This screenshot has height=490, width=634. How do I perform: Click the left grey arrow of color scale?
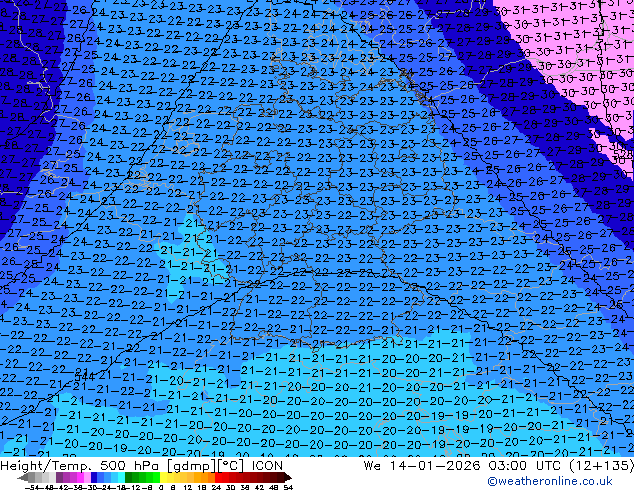[23, 478]
